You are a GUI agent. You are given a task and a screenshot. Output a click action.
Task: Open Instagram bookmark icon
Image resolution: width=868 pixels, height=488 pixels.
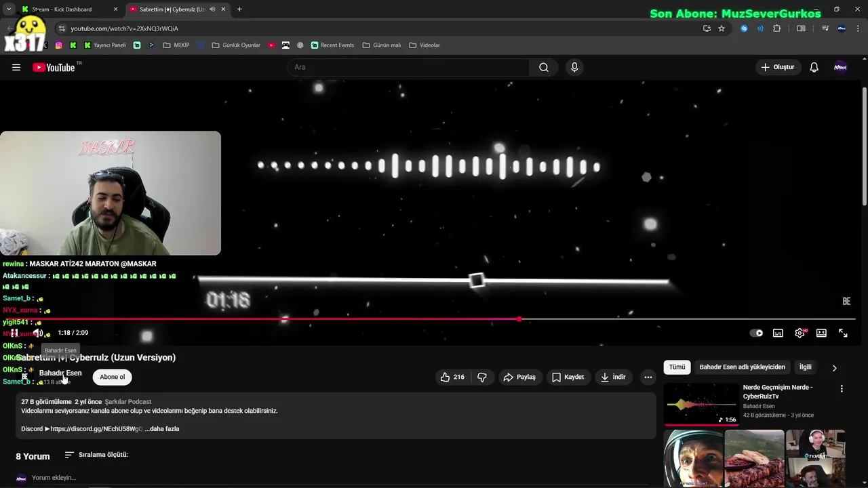coord(58,45)
